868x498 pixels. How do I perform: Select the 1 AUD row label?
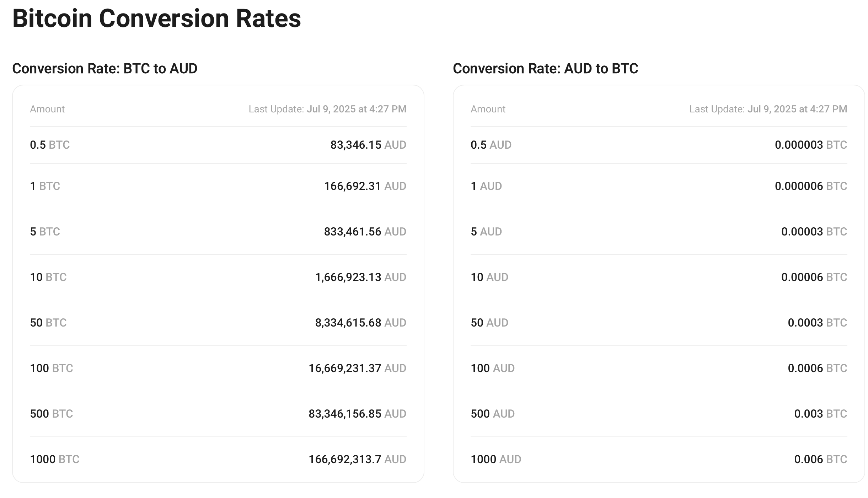click(x=486, y=186)
